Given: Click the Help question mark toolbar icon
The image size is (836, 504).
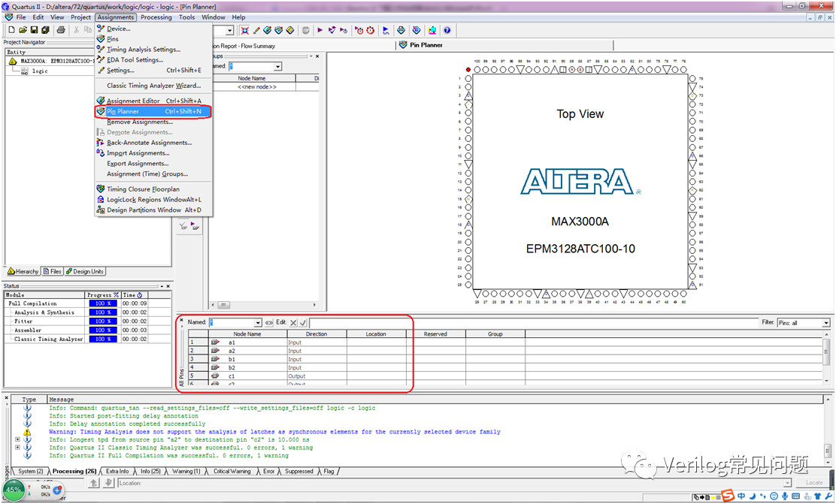Looking at the screenshot, I should tap(447, 30).
